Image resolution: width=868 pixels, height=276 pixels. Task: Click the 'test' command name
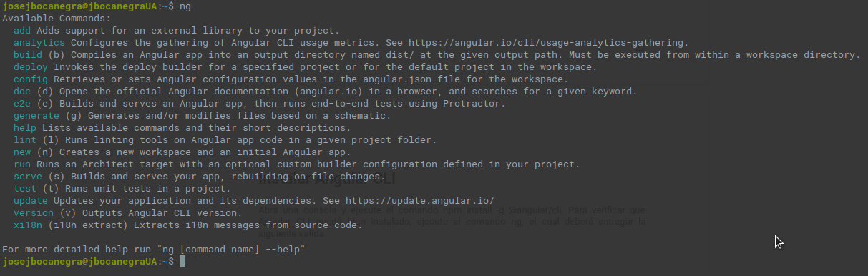25,188
